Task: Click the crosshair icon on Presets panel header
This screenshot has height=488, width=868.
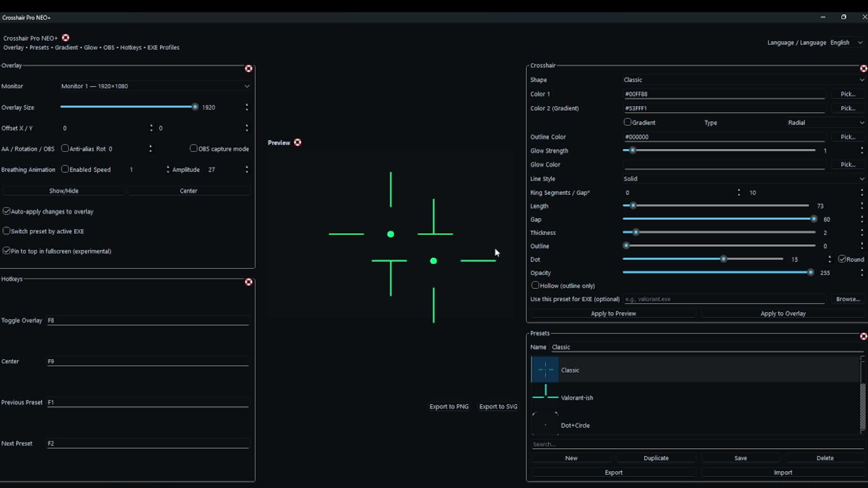Action: [x=863, y=336]
